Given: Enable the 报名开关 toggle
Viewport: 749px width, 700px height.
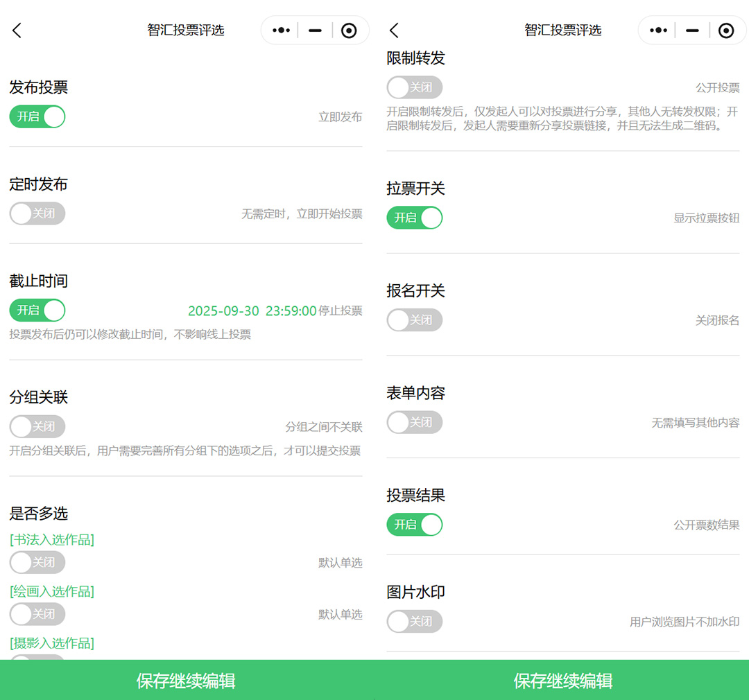Looking at the screenshot, I should coord(414,320).
